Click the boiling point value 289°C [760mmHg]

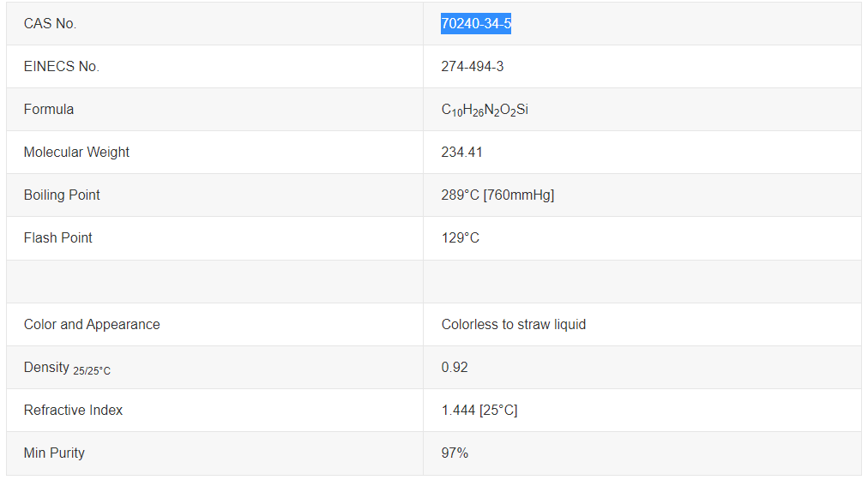[497, 195]
